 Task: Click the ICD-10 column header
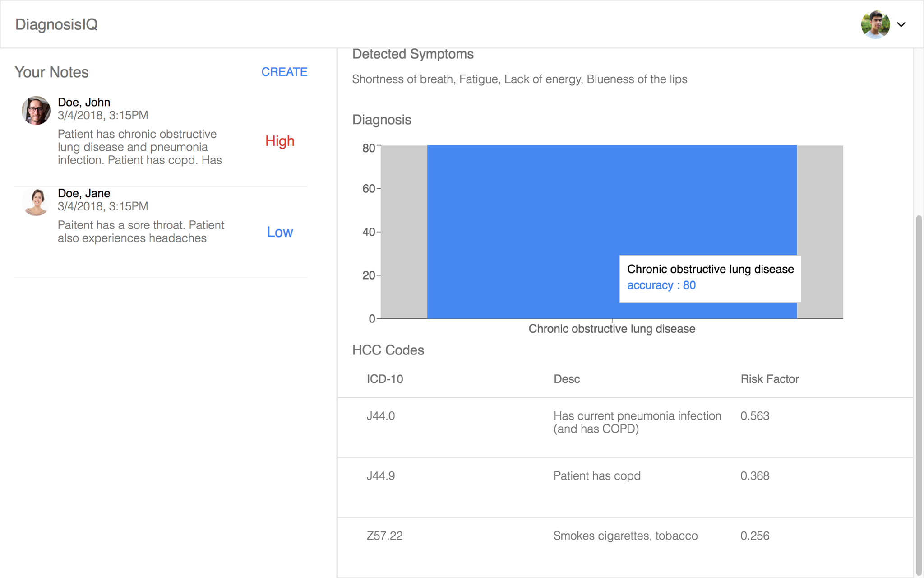(385, 379)
